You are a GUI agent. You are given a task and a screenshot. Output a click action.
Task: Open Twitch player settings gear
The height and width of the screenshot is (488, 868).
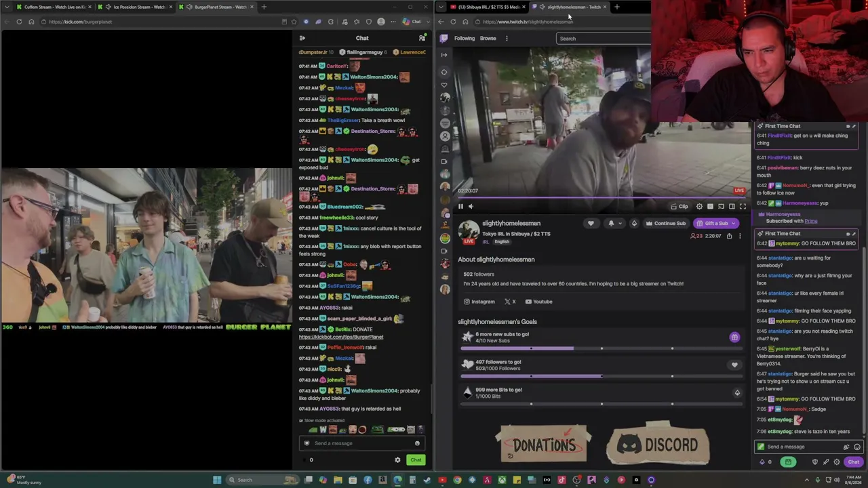(x=699, y=207)
